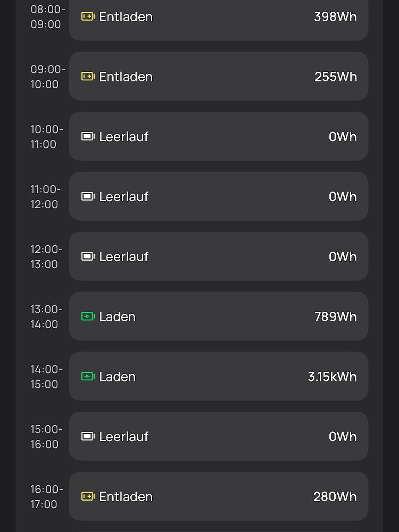Click the white idle battery icon at 10:00-11:00

pos(88,136)
